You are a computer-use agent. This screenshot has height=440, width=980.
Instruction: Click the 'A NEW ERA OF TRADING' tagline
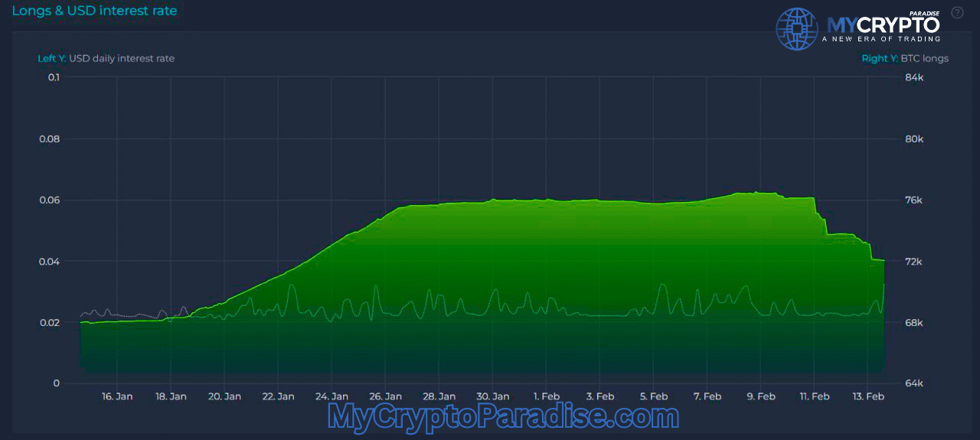pyautogui.click(x=880, y=39)
